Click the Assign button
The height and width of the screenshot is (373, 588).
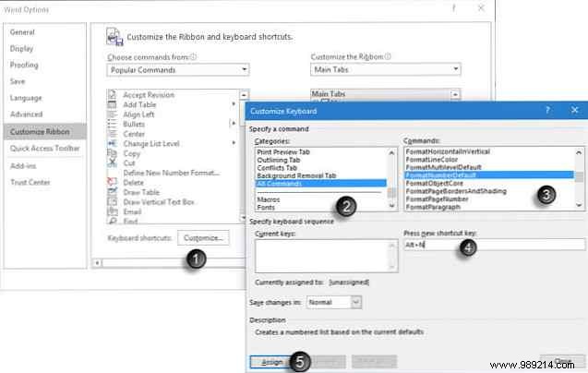click(x=272, y=362)
